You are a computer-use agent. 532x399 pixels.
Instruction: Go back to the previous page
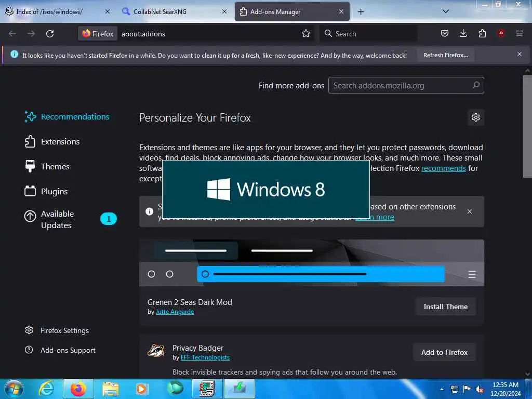pos(12,34)
